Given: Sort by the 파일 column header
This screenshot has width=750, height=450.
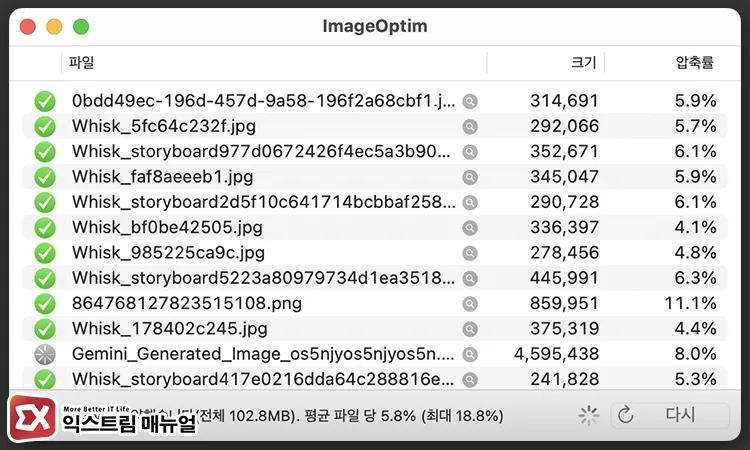Looking at the screenshot, I should [x=274, y=63].
